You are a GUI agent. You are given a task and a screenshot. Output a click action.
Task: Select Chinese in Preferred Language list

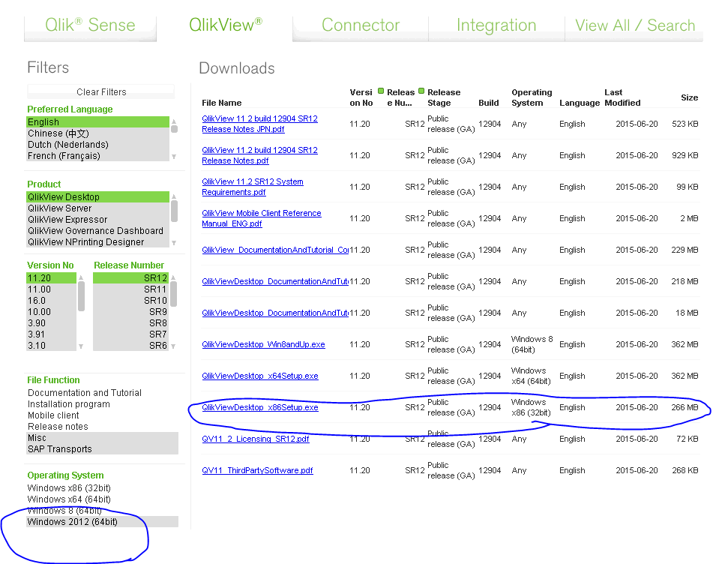[x=98, y=133]
